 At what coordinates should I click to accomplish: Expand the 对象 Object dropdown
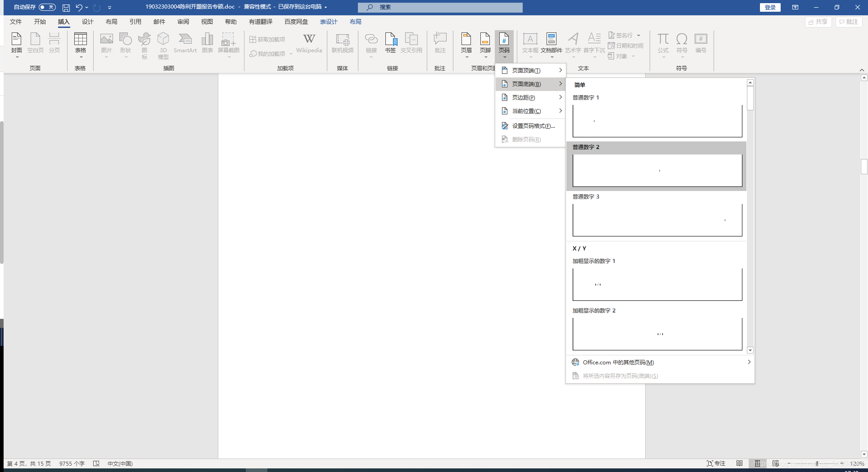tap(633, 56)
